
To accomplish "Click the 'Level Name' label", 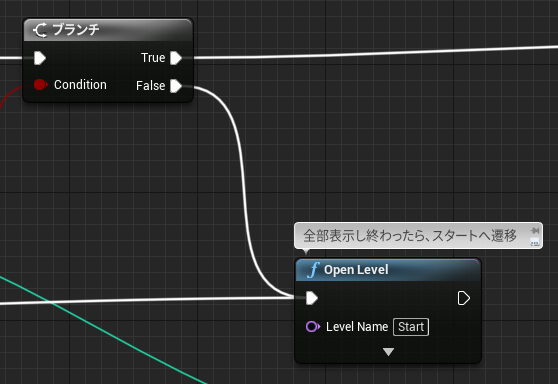I will click(x=357, y=327).
